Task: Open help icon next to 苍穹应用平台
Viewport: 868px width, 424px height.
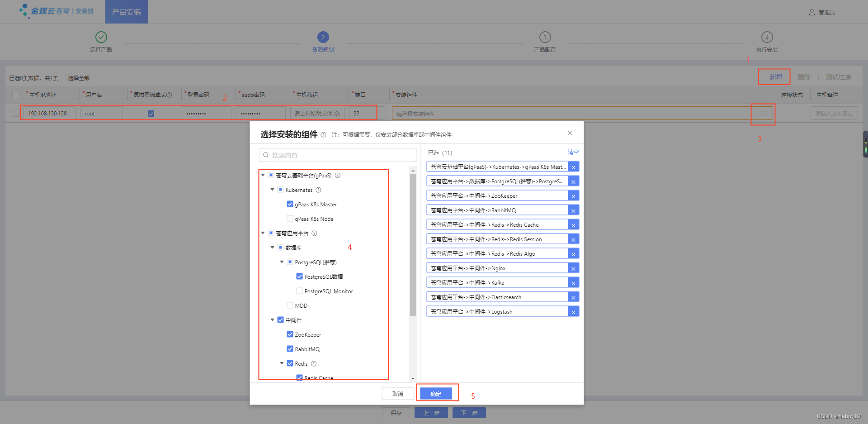Action: coord(314,233)
